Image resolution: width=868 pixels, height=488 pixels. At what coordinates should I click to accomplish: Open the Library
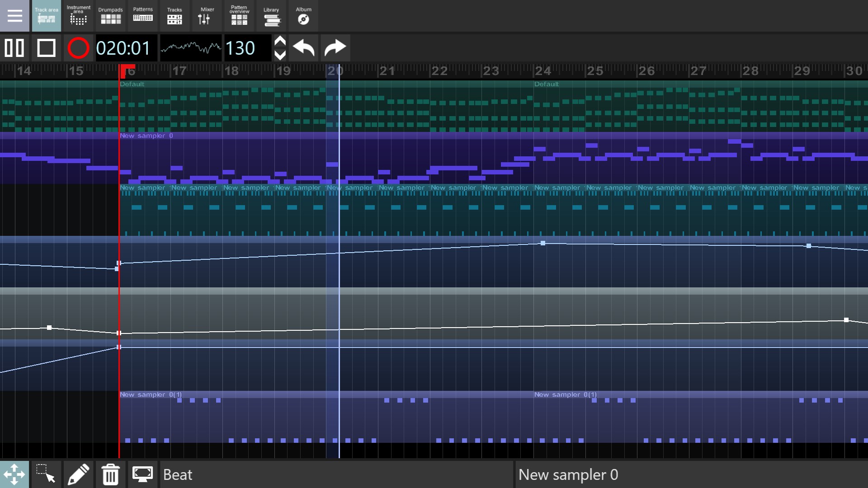[x=271, y=16]
